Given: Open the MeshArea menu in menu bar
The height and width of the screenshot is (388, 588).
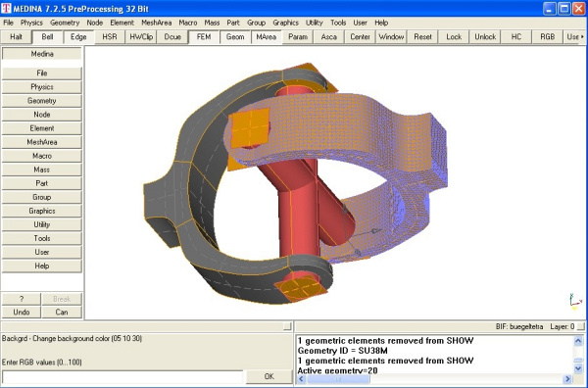Looking at the screenshot, I should tap(157, 23).
